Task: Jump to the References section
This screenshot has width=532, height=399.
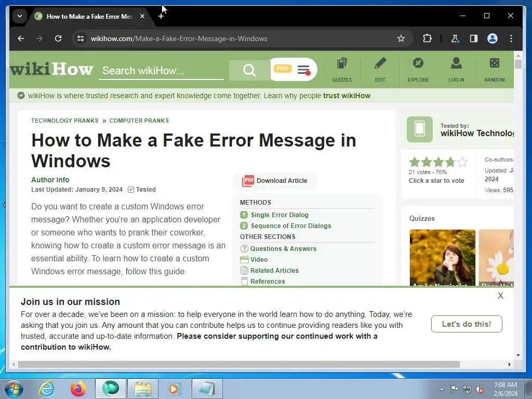Action: 268,281
